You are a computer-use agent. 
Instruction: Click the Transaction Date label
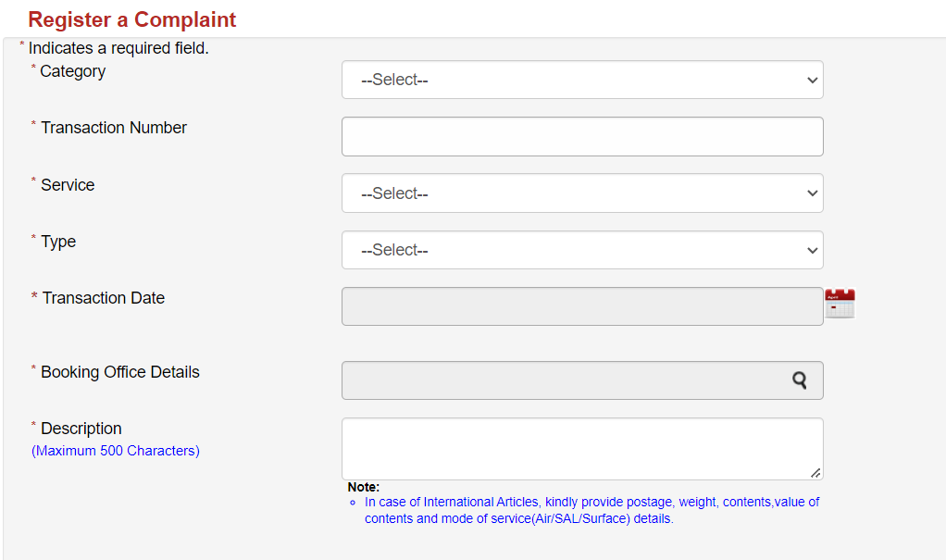click(x=103, y=298)
